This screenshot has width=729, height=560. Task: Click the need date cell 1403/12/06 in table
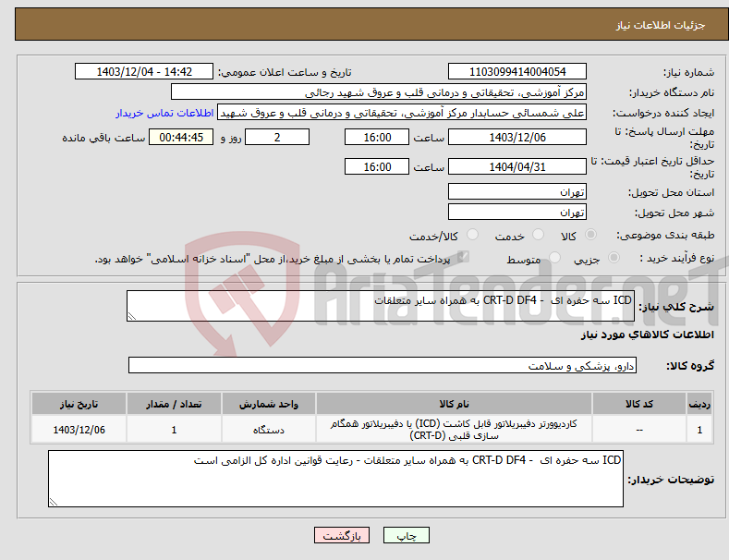[79, 430]
